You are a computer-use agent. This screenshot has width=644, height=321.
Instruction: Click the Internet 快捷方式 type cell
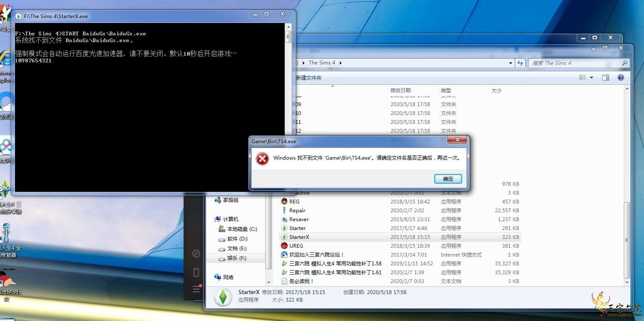click(x=461, y=254)
